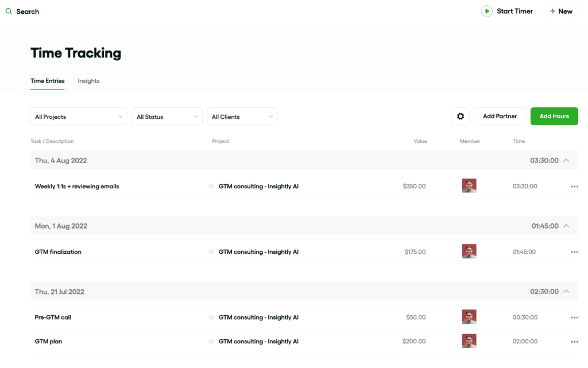
Task: Click the New button
Action: click(561, 11)
